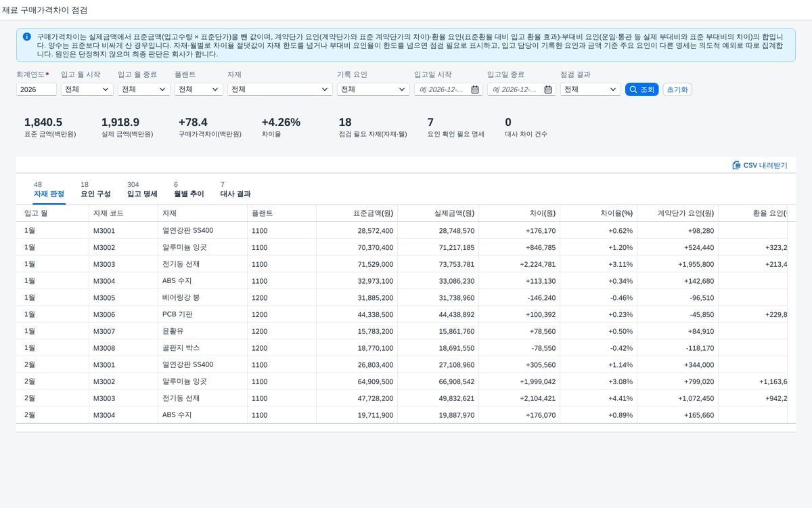Click the CSV 내려받기 download icon
Image resolution: width=812 pixels, height=508 pixels.
pyautogui.click(x=736, y=165)
